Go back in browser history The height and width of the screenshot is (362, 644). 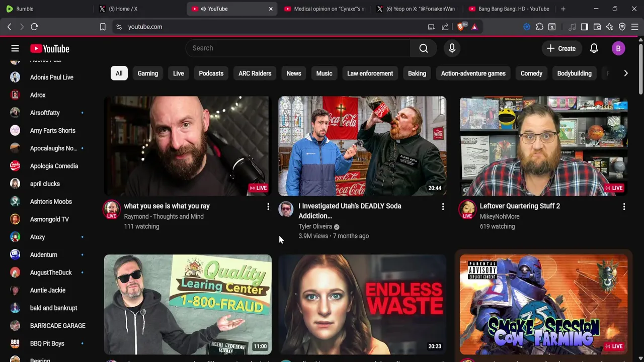tap(9, 27)
